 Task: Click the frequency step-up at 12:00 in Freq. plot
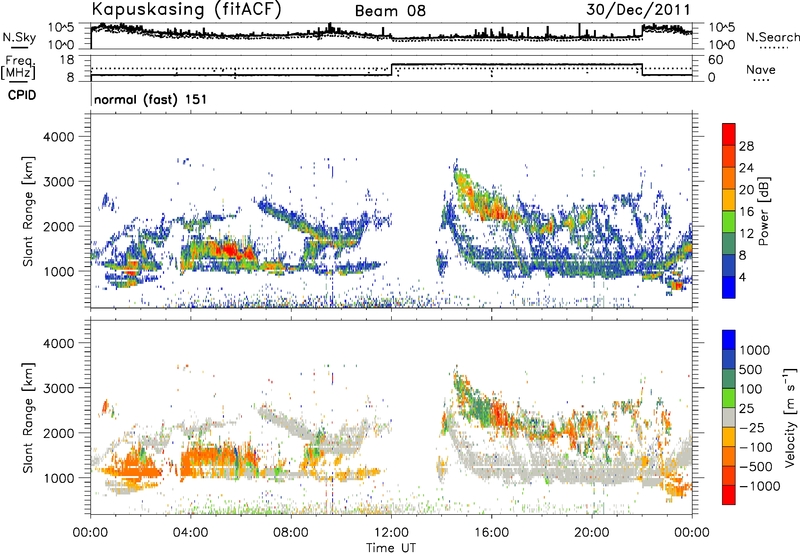pyautogui.click(x=391, y=70)
